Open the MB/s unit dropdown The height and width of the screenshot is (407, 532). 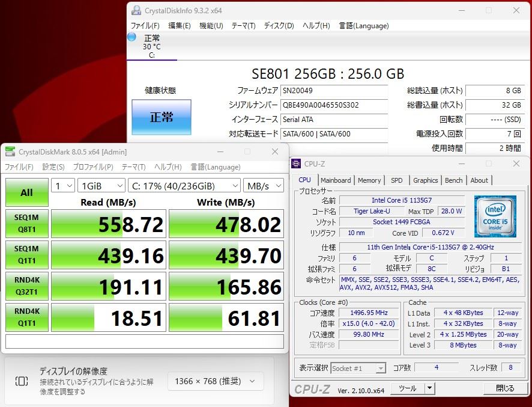coord(263,186)
